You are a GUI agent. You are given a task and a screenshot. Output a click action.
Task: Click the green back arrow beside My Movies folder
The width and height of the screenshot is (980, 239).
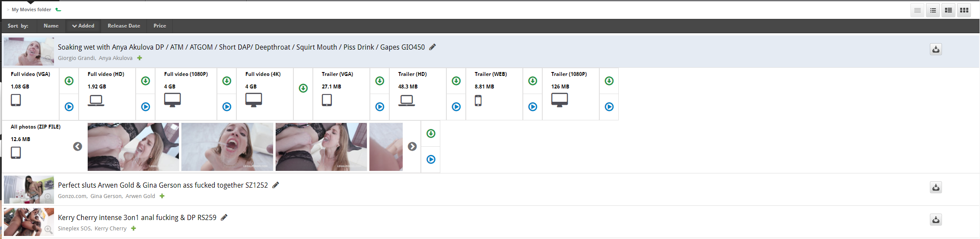click(58, 9)
